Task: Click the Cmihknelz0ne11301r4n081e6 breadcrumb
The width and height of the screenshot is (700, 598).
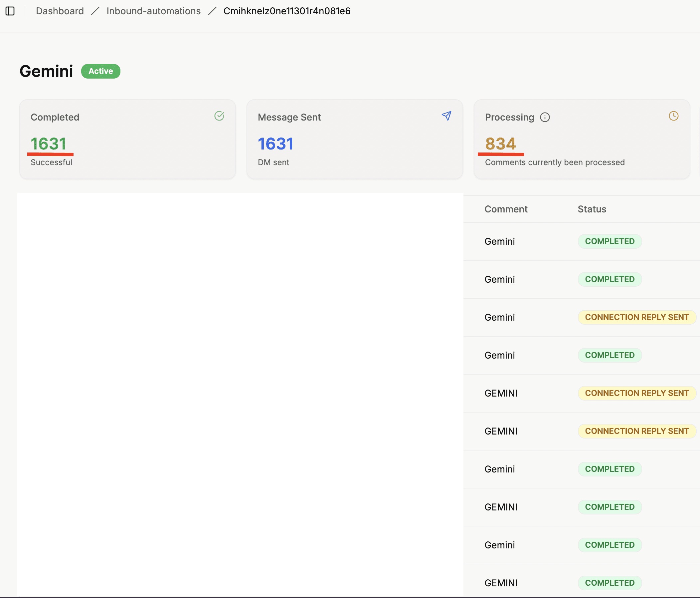Action: pyautogui.click(x=287, y=11)
